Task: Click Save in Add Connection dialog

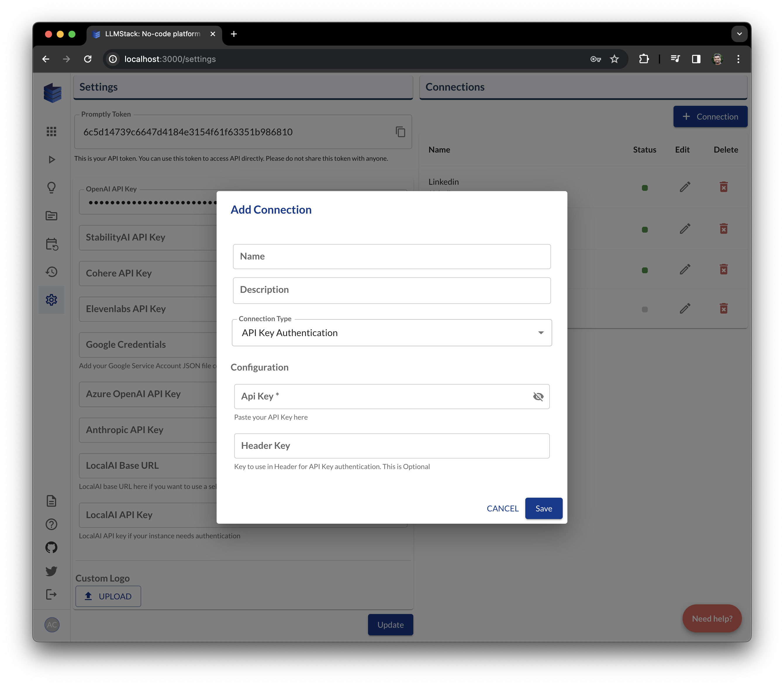Action: coord(543,508)
